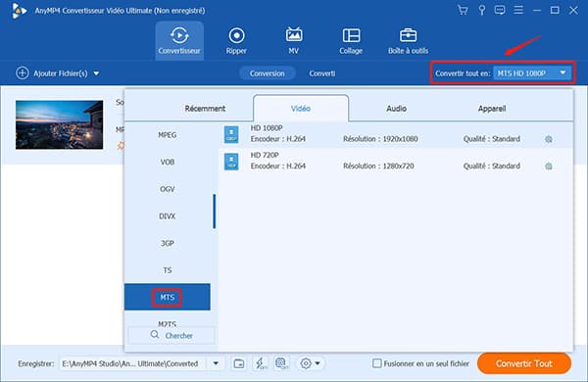
Task: Open the Ripper module
Action: [236, 40]
